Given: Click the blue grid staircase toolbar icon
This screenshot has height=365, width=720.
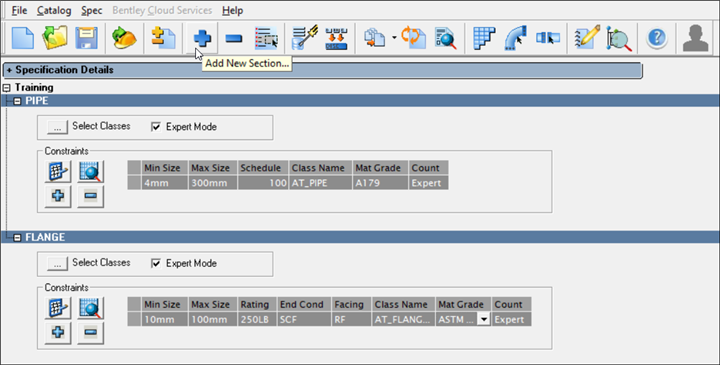Looking at the screenshot, I should (484, 38).
